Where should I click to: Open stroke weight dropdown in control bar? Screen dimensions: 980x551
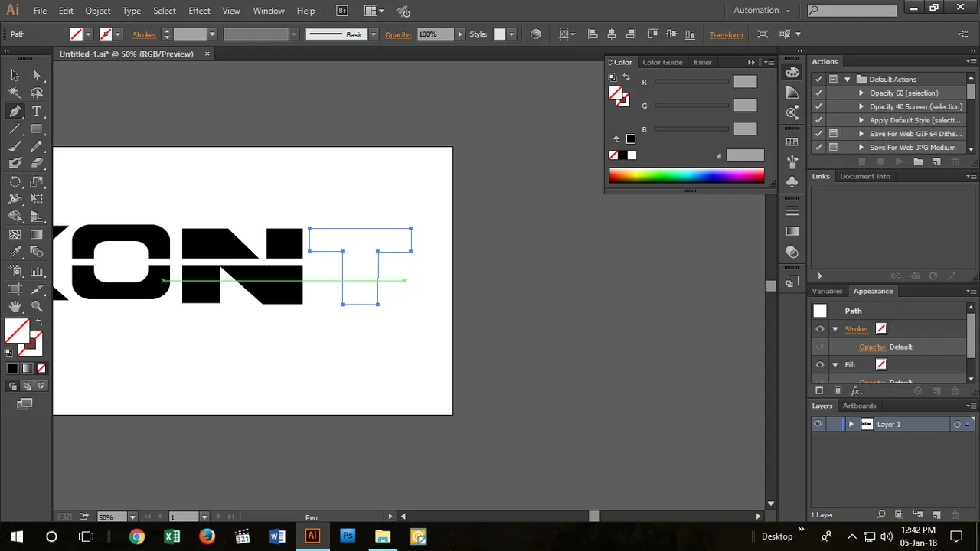[212, 34]
